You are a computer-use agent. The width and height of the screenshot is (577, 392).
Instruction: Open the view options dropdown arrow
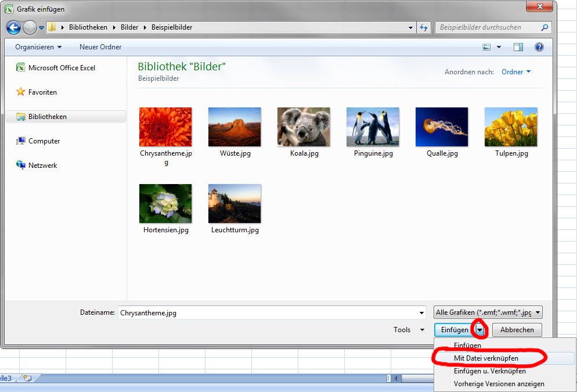pyautogui.click(x=498, y=47)
